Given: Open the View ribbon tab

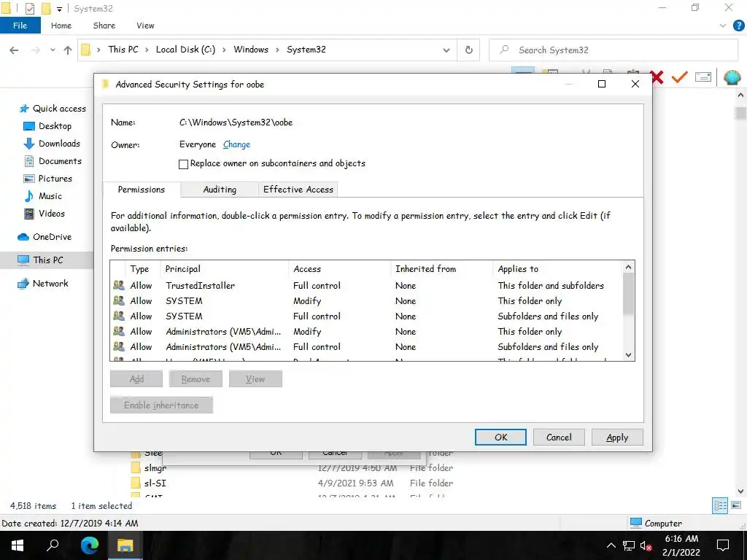Looking at the screenshot, I should (x=145, y=26).
